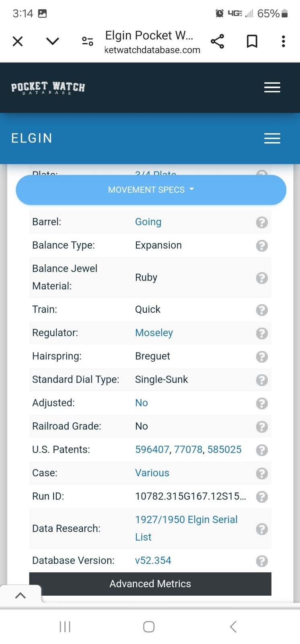Close the browser custom tab
This screenshot has width=300, height=644.
18,41
